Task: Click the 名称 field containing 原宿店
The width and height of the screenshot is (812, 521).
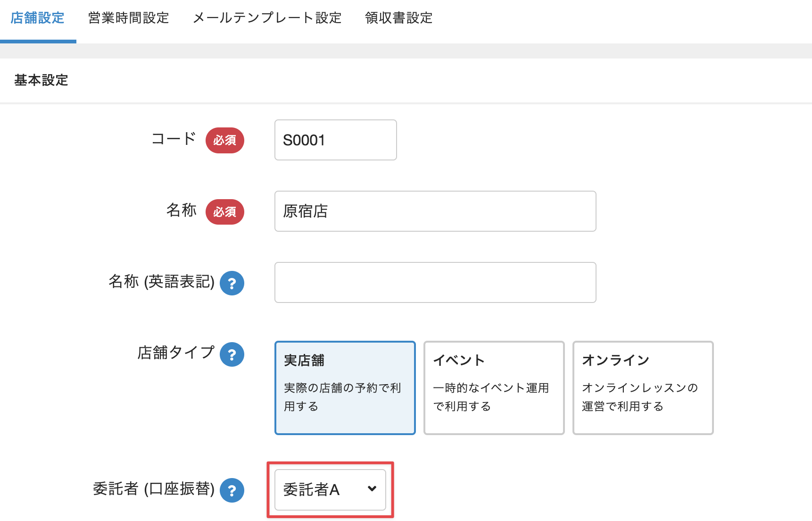Action: pos(435,211)
